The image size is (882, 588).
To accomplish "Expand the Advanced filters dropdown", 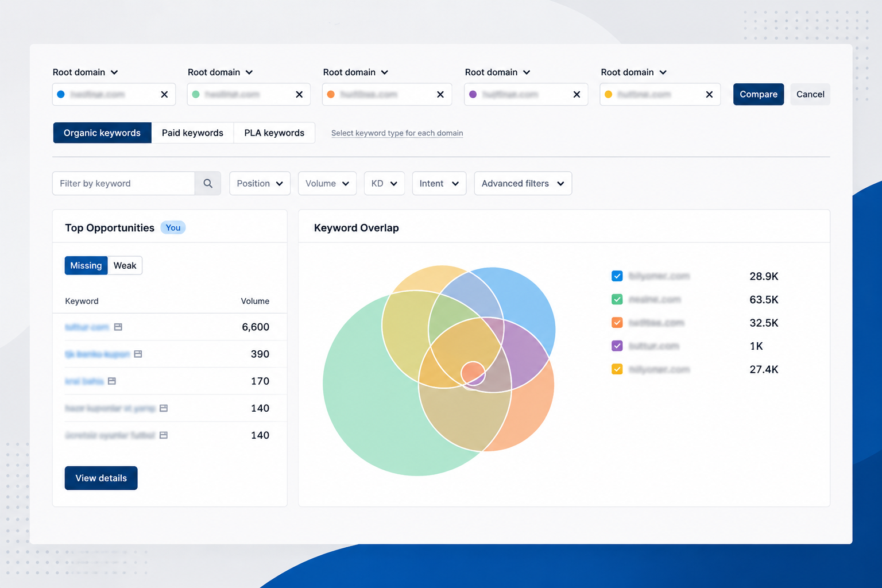I will click(523, 183).
